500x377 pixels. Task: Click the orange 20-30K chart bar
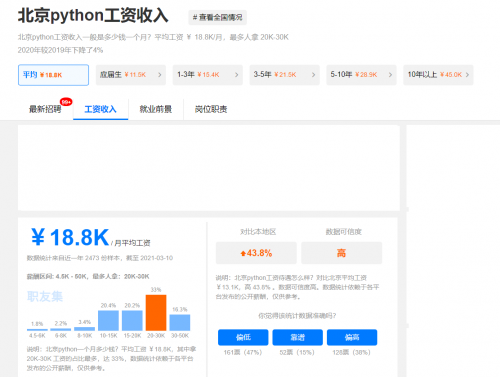pos(156,313)
